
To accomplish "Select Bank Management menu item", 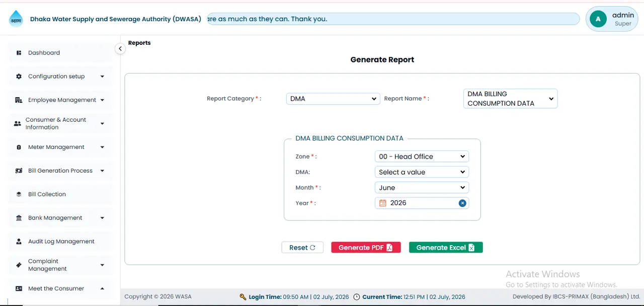I will tap(60, 218).
